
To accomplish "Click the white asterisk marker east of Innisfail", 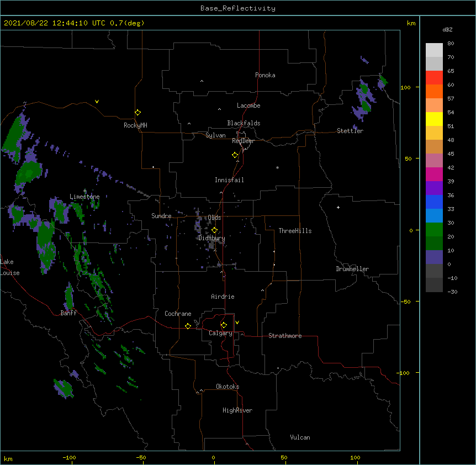I will point(277,167).
